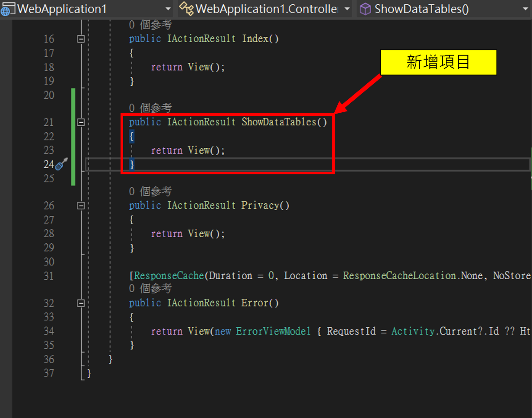Click the purple cube icon beside ShowDataTables()
This screenshot has width=532, height=418.
[x=366, y=9]
